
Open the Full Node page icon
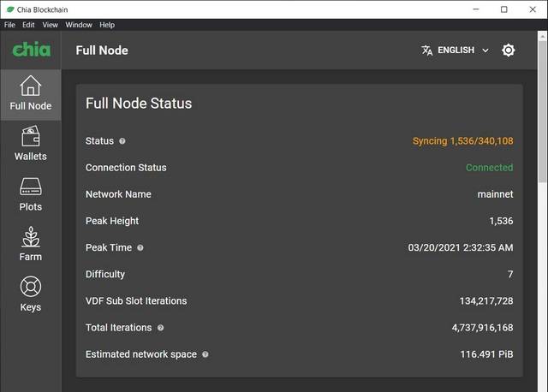coord(30,86)
